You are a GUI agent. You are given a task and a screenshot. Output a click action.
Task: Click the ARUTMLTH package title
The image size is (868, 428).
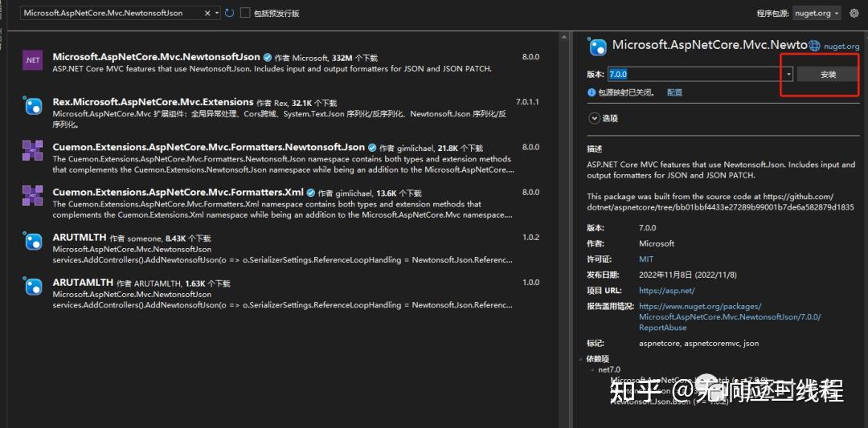point(79,237)
